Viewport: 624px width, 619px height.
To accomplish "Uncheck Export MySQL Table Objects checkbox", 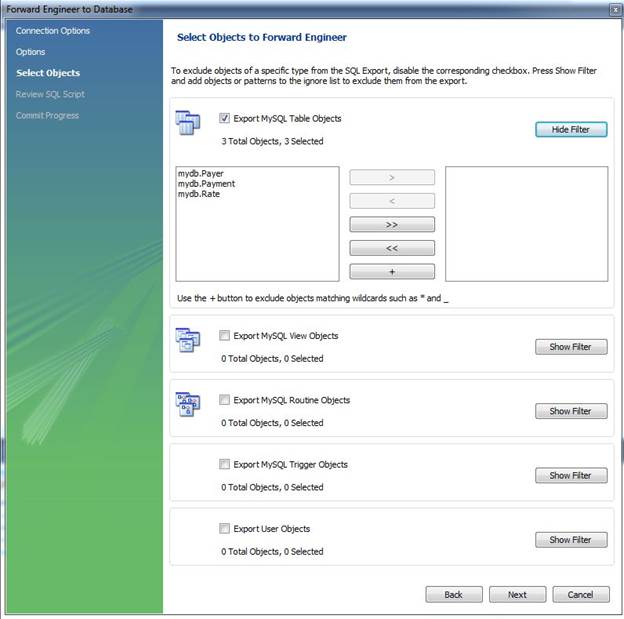I will point(224,118).
